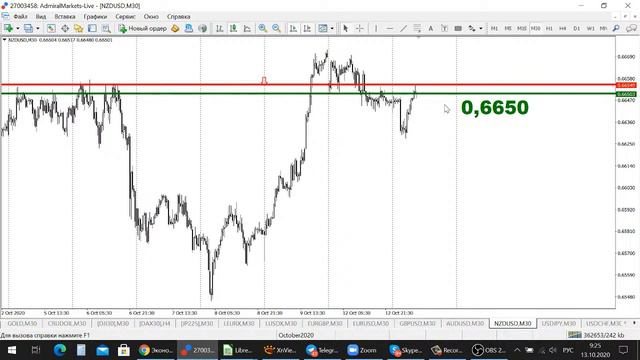This screenshot has height=360, width=640.
Task: Open the Profiles icon
Action: [28, 28]
